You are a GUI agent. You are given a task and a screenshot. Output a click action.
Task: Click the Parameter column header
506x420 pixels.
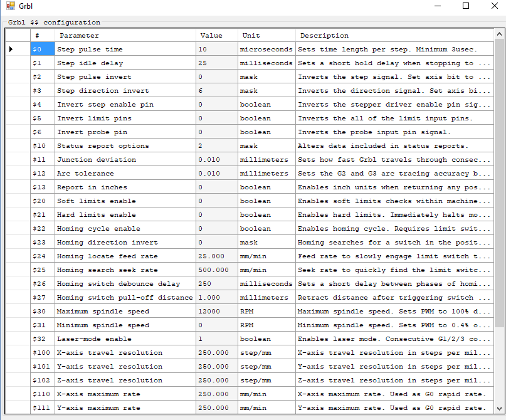pos(125,36)
